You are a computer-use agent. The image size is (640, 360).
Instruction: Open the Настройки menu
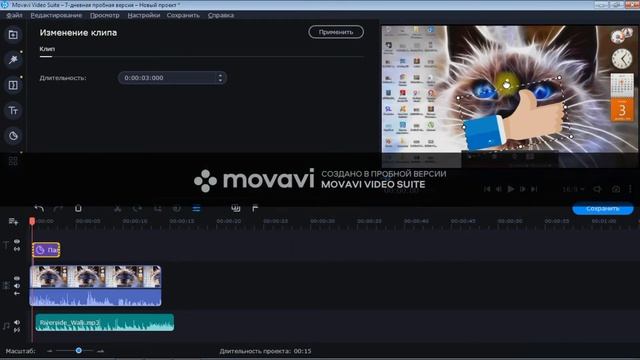click(x=144, y=15)
